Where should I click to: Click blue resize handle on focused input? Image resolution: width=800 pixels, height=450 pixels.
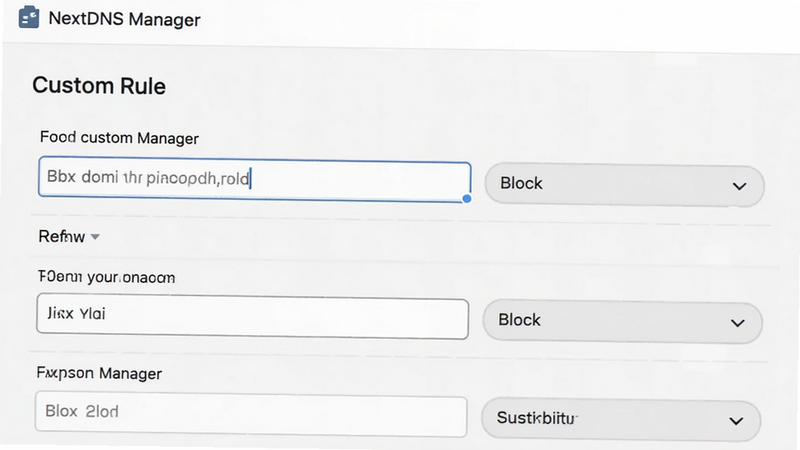tap(466, 198)
